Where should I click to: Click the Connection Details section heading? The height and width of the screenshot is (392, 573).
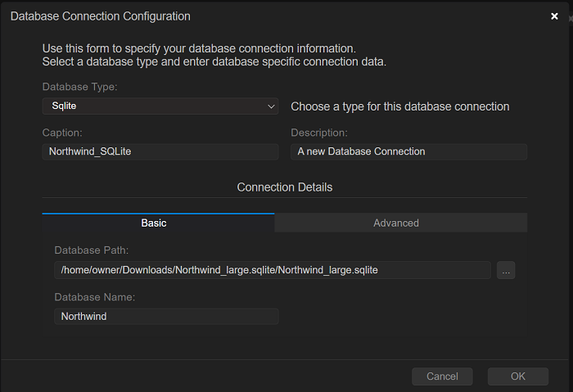(x=285, y=187)
